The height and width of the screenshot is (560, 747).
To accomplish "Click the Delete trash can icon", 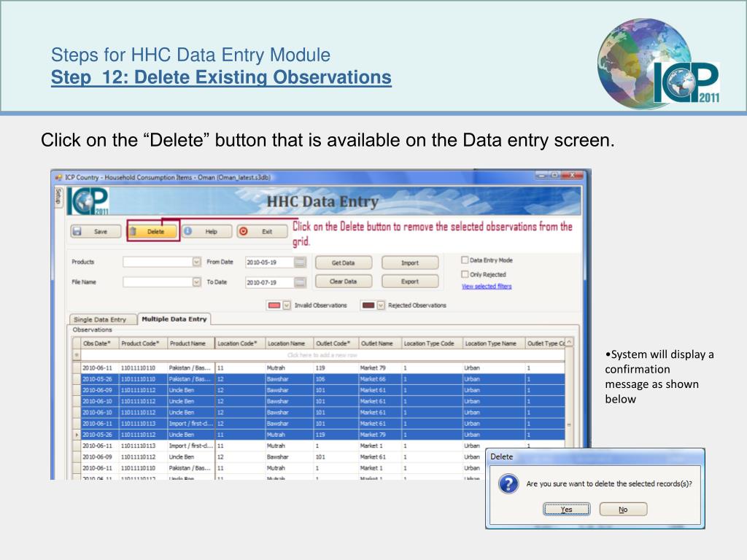I will click(x=134, y=231).
